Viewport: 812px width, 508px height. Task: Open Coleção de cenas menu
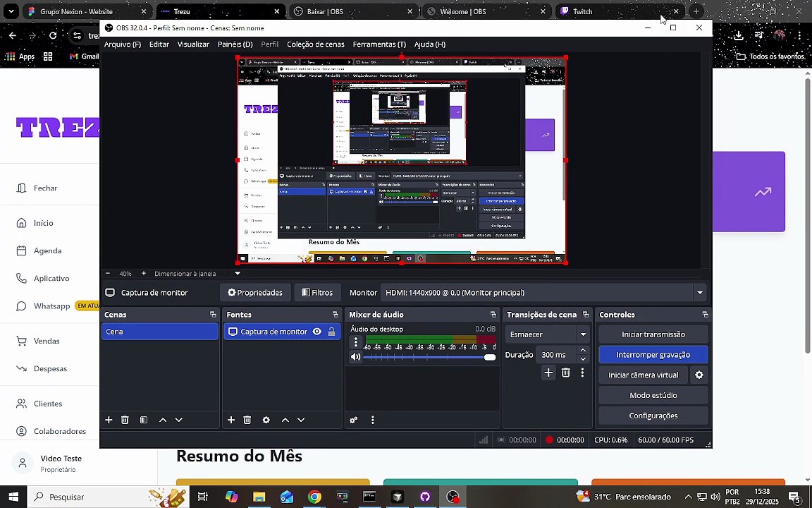(315, 44)
